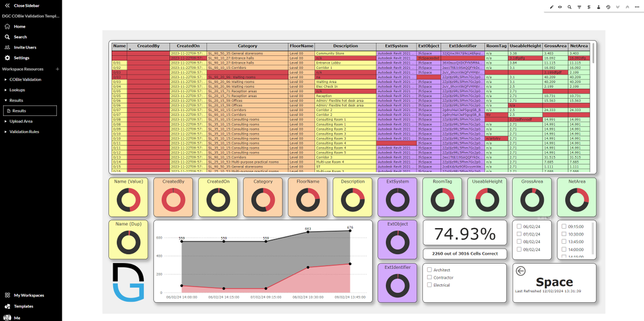Tick the 10:30:00 time checkbox
This screenshot has width=644, height=321.
tap(563, 234)
